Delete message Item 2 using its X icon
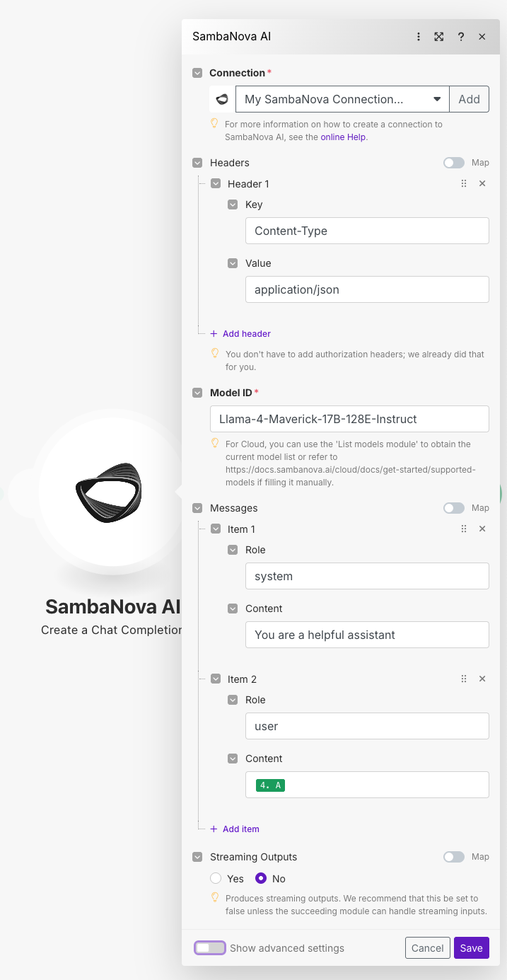The height and width of the screenshot is (980, 507). point(482,679)
